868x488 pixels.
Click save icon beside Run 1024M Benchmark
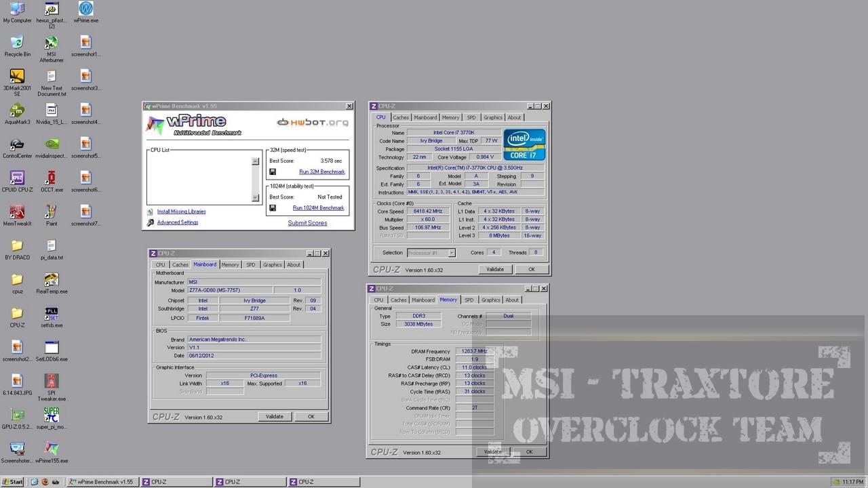(273, 208)
